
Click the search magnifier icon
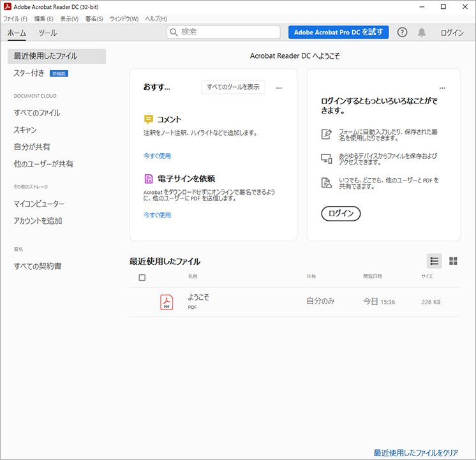174,32
